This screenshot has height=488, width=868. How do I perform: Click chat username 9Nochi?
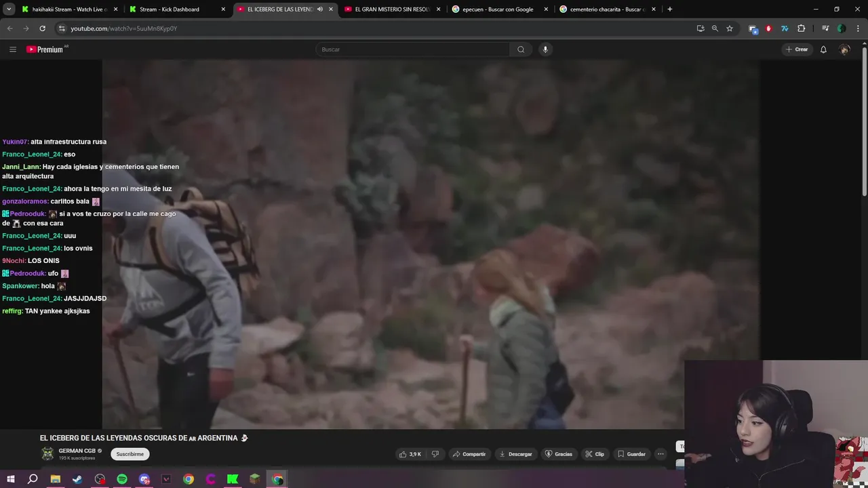(x=14, y=261)
